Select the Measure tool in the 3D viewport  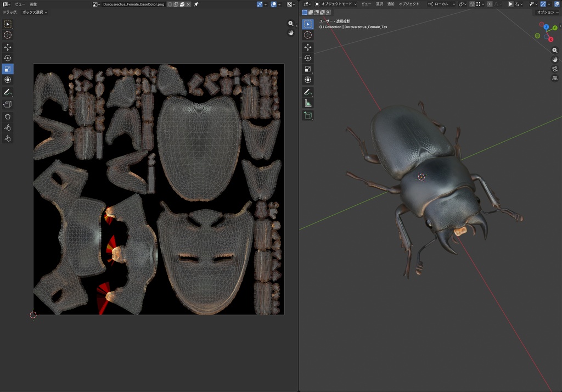tap(307, 103)
